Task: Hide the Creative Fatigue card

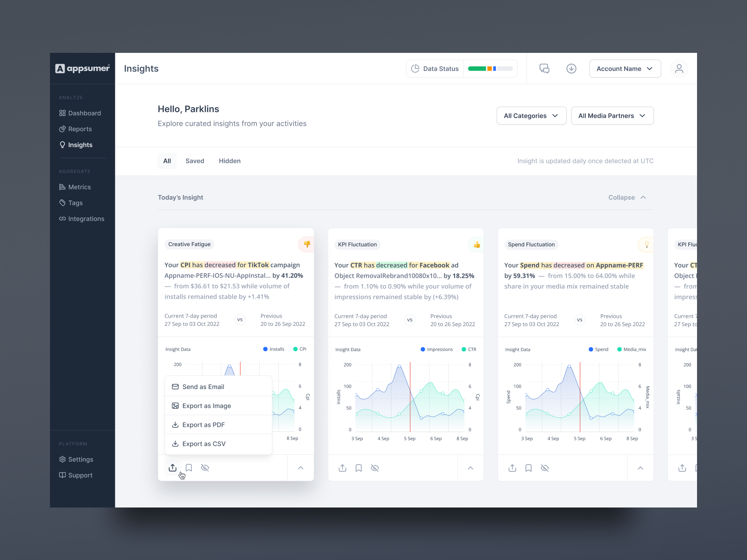Action: [205, 468]
